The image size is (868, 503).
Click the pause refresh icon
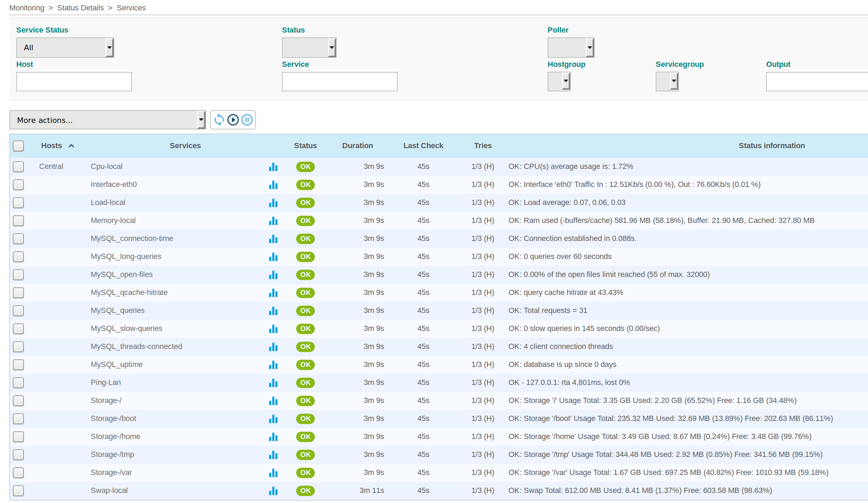click(x=247, y=120)
